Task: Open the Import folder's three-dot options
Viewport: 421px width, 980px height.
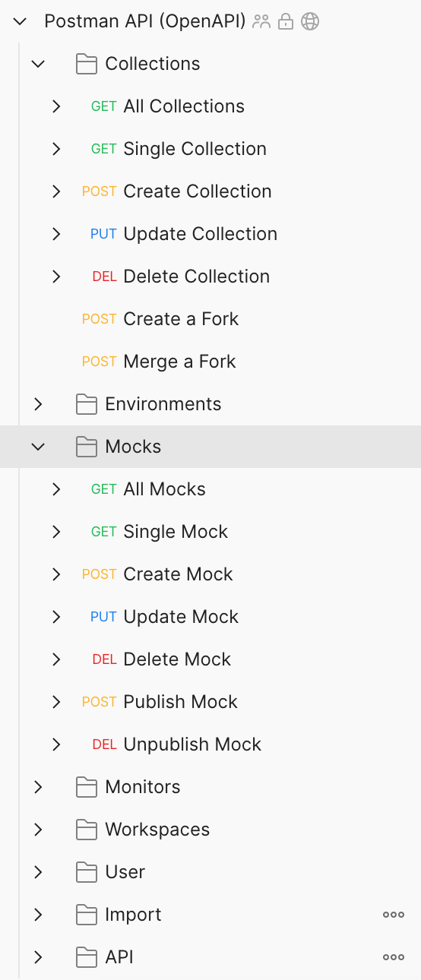Action: coord(394,915)
